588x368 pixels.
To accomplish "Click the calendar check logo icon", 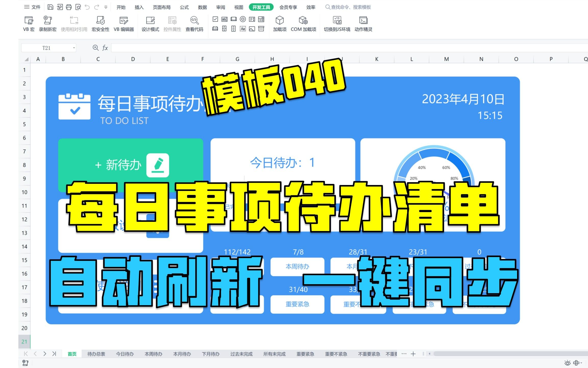I will [x=74, y=106].
